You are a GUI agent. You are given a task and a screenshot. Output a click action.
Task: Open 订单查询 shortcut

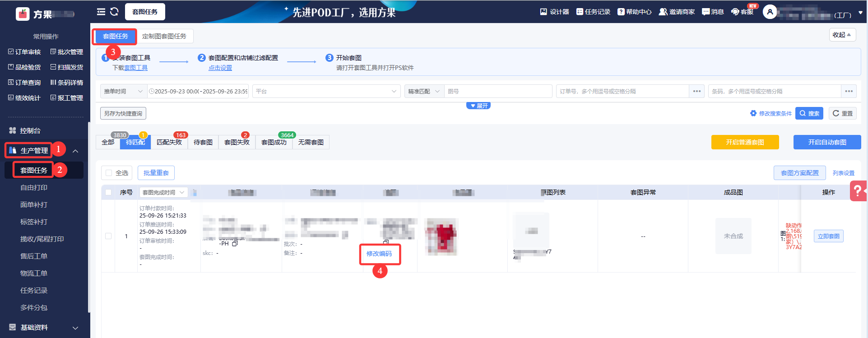click(24, 83)
